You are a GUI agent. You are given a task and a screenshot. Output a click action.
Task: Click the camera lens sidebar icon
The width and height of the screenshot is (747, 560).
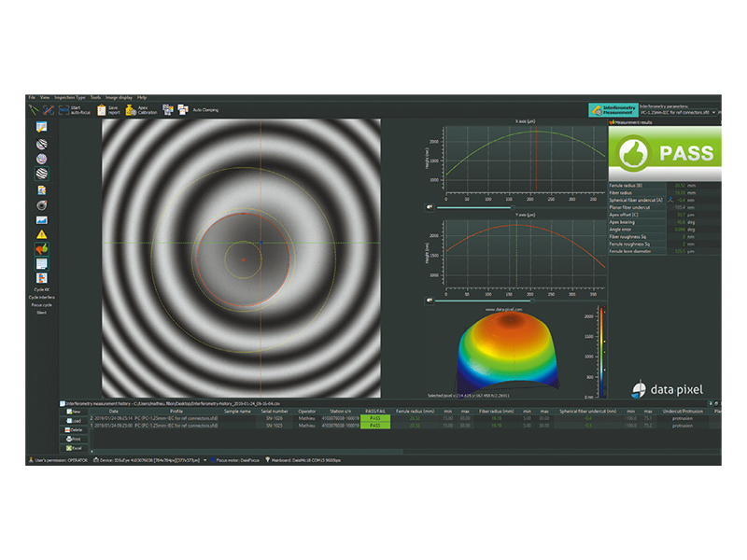coord(41,205)
